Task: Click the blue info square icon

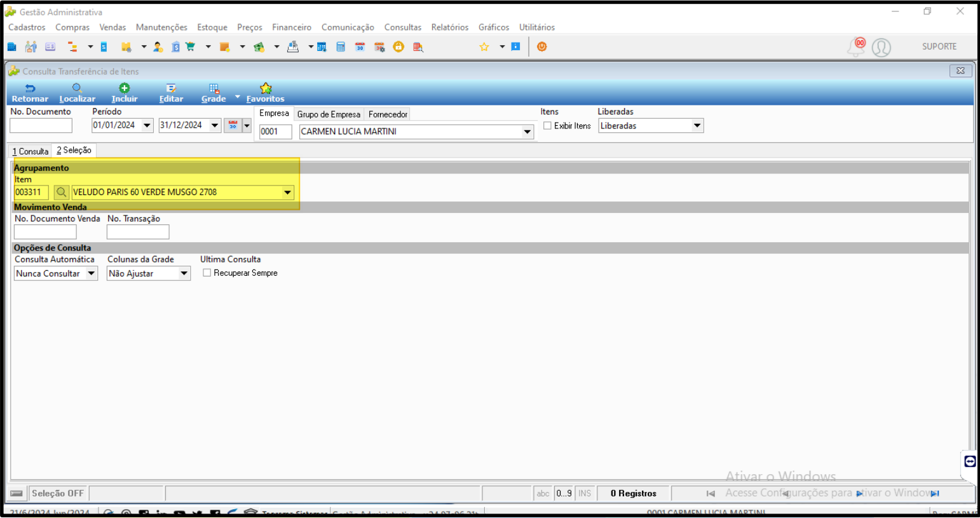Action: pyautogui.click(x=516, y=46)
